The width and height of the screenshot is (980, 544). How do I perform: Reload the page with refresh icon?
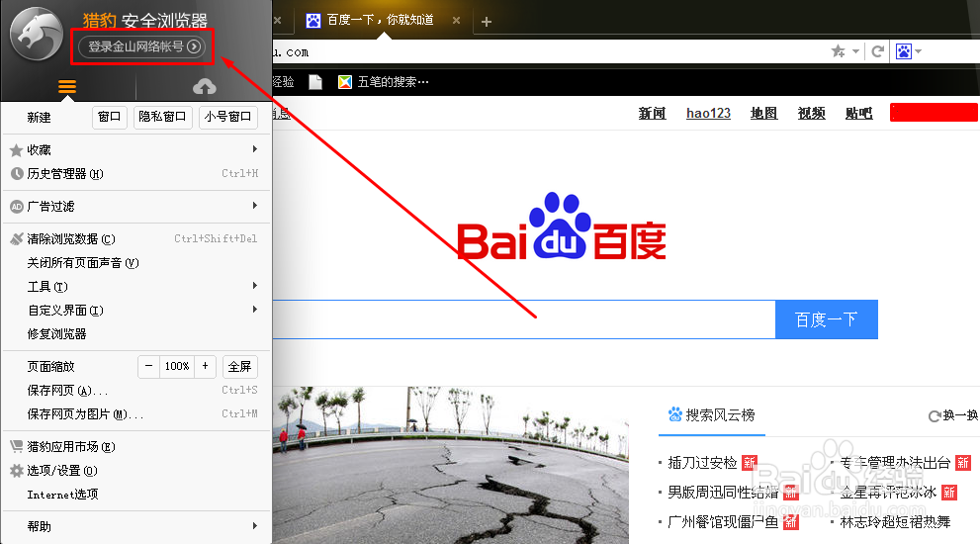click(x=877, y=51)
